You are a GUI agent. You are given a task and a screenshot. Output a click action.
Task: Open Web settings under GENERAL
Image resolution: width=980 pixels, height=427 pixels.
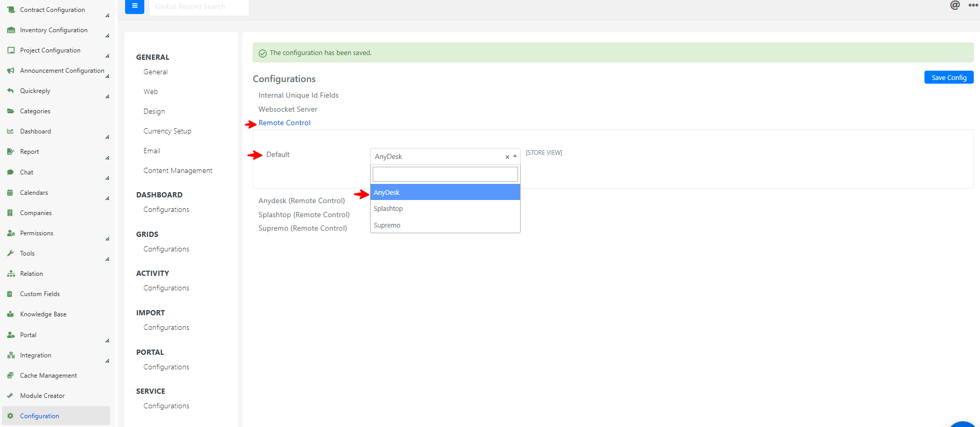click(151, 91)
